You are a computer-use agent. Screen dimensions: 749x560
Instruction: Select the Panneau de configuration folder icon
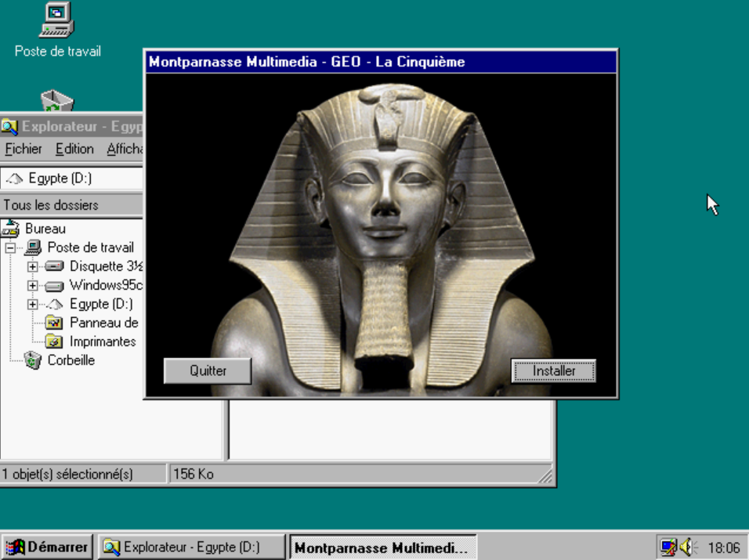point(55,323)
